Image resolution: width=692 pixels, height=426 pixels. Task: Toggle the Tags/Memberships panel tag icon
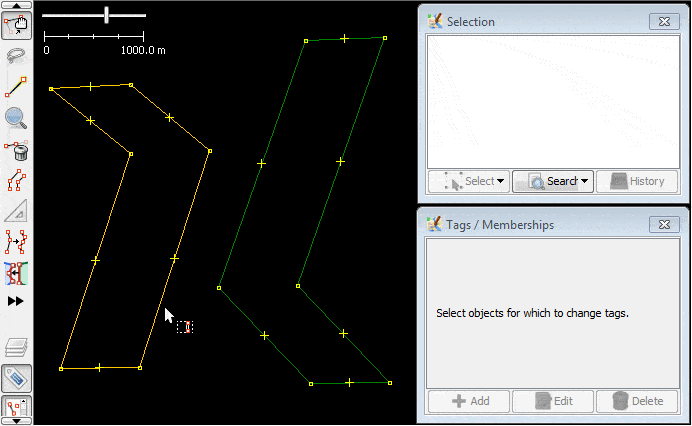pyautogui.click(x=16, y=378)
